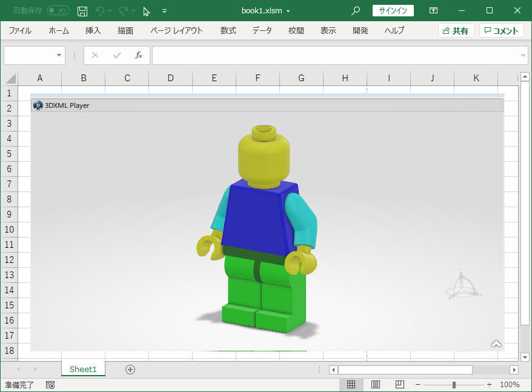Click next sheet navigation arrow
The width and height of the screenshot is (532, 392).
click(35, 369)
